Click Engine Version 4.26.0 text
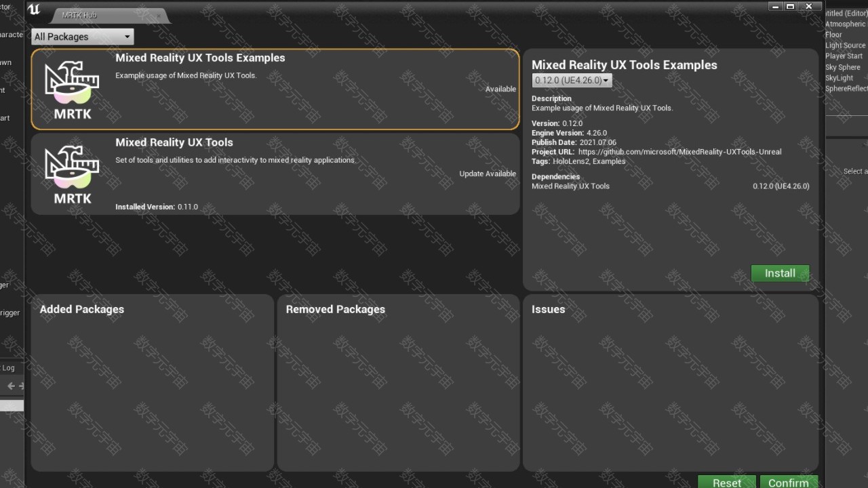Image resolution: width=868 pixels, height=488 pixels. 569,133
